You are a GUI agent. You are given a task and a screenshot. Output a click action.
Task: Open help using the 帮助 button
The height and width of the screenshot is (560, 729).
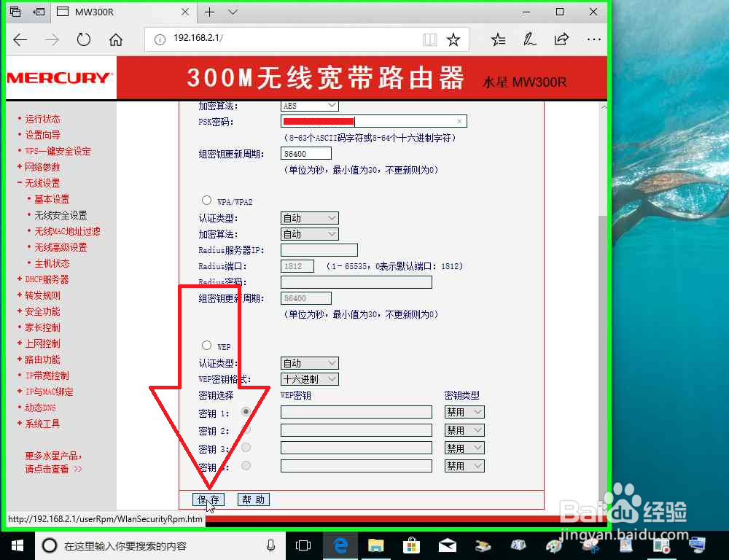click(253, 499)
